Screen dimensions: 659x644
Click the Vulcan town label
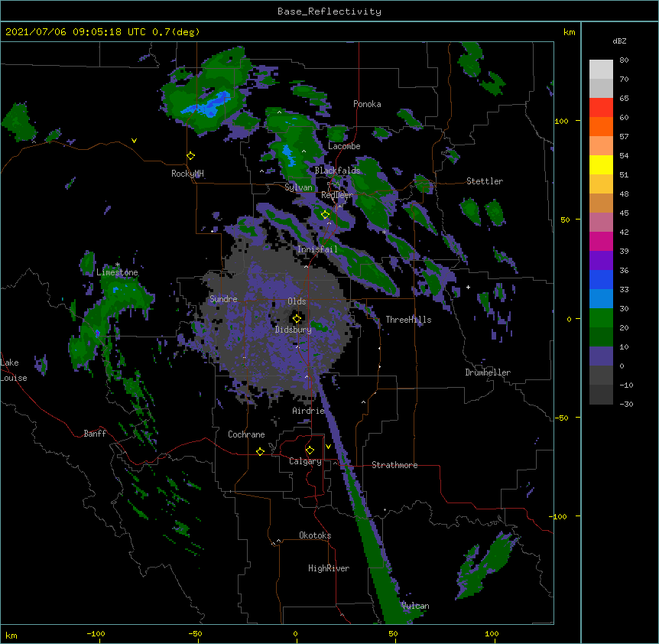coord(415,606)
